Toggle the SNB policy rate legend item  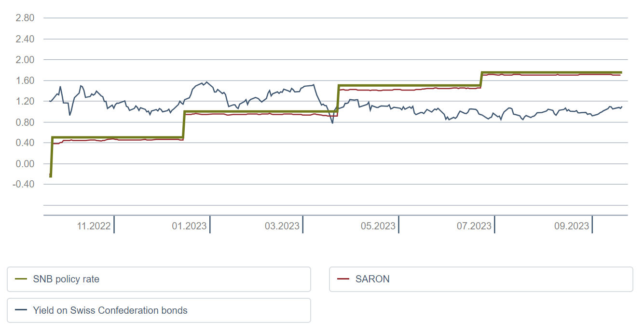[x=158, y=279]
